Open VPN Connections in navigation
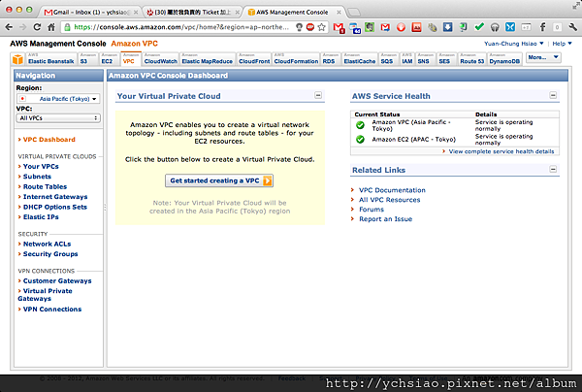 click(x=52, y=309)
